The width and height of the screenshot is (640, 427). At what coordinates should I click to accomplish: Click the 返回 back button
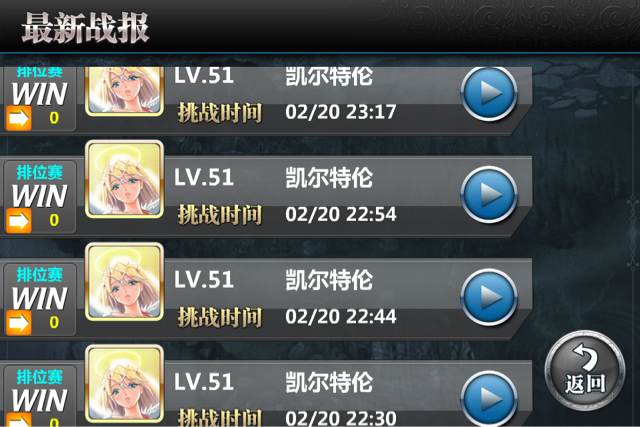(585, 370)
